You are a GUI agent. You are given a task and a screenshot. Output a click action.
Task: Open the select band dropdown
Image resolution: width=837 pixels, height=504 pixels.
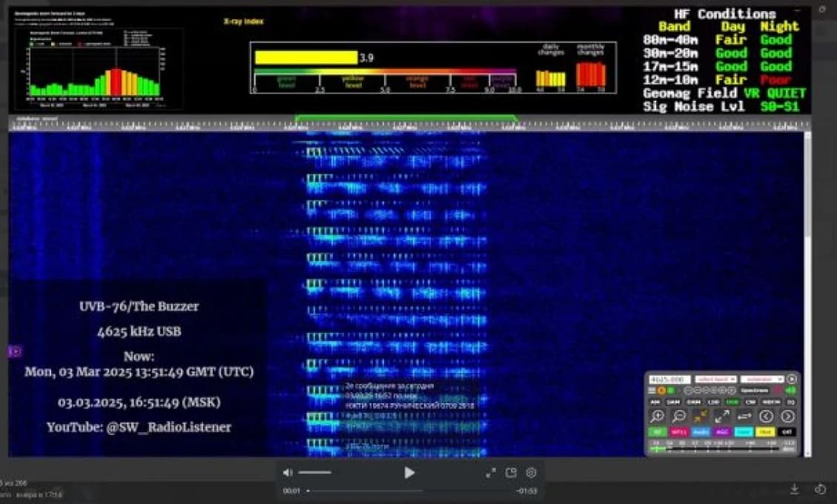[x=715, y=379]
